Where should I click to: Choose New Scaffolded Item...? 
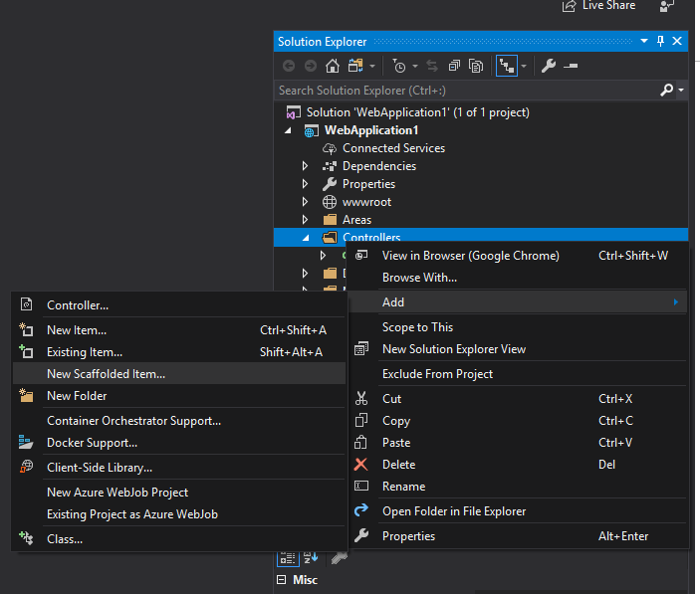pyautogui.click(x=179, y=374)
